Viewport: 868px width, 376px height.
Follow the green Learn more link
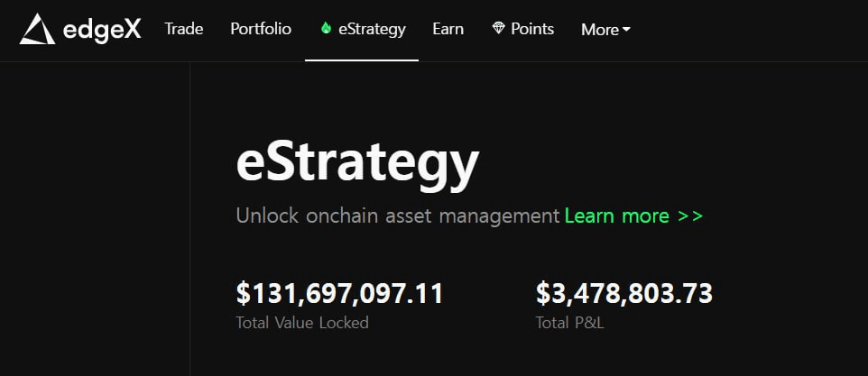(616, 216)
